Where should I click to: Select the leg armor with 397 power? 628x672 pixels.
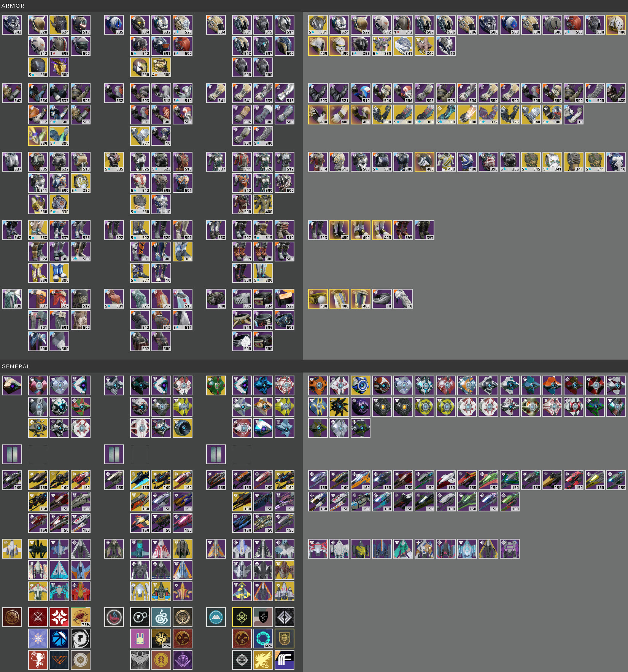click(x=424, y=231)
